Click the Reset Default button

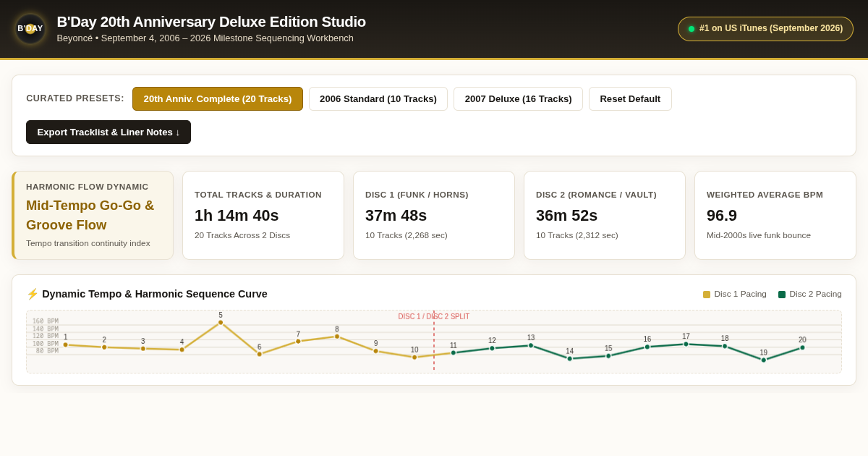pos(630,99)
